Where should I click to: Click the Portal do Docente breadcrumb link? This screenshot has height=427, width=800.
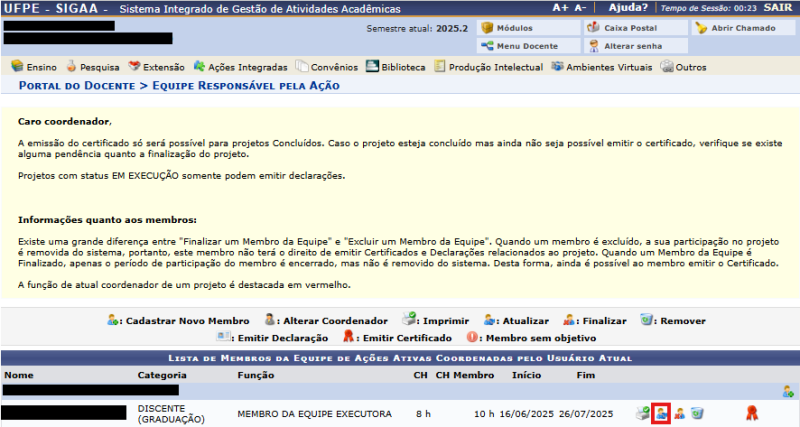pyautogui.click(x=77, y=86)
